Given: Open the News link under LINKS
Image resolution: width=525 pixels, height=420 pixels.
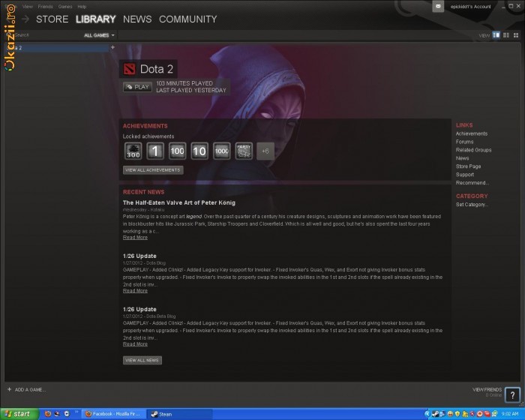Looking at the screenshot, I should click(462, 158).
